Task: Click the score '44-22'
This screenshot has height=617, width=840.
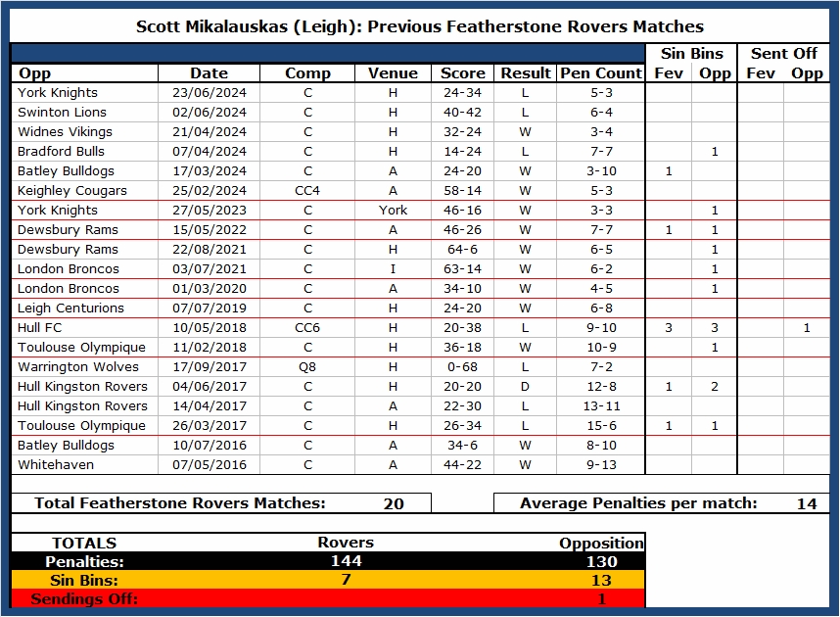Action: pos(462,465)
